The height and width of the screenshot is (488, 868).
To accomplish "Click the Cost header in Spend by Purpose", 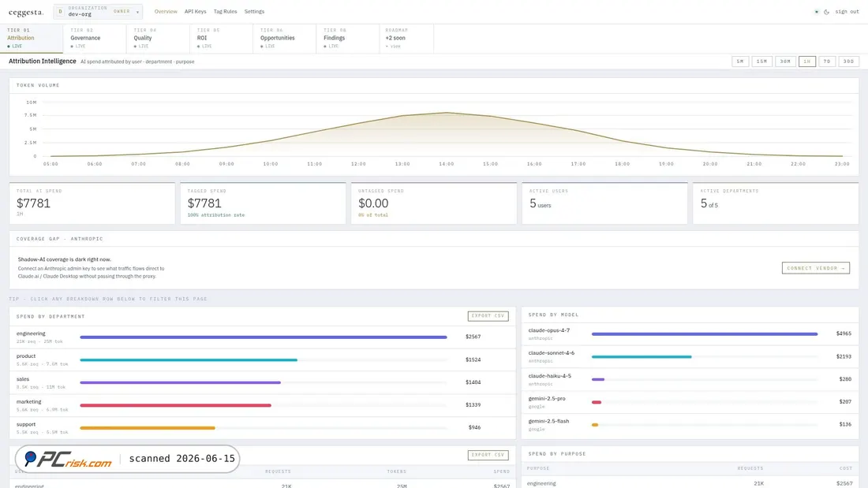I will [x=846, y=468].
